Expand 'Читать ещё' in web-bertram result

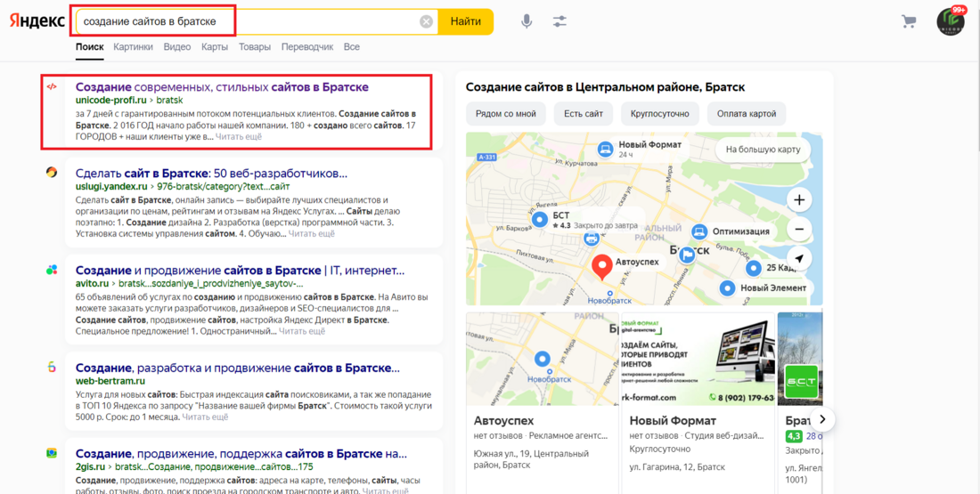(205, 417)
